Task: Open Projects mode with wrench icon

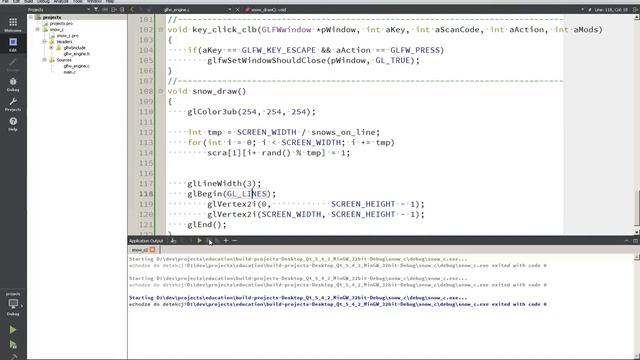Action: (13, 104)
